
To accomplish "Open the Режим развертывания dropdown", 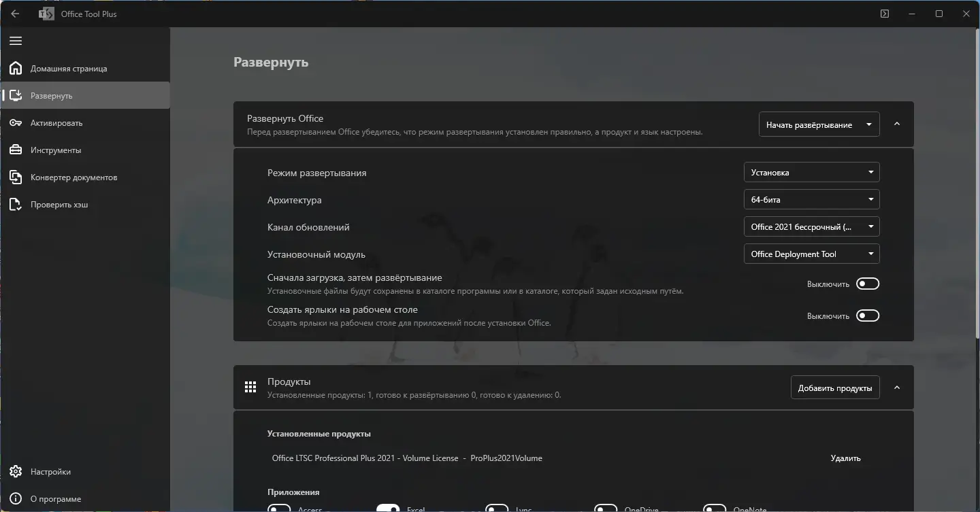I will click(x=811, y=172).
